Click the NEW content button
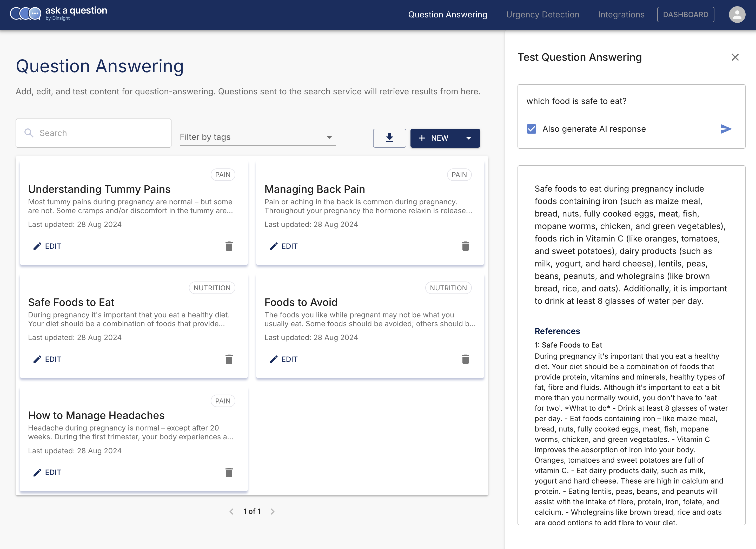The image size is (756, 549). click(x=433, y=138)
